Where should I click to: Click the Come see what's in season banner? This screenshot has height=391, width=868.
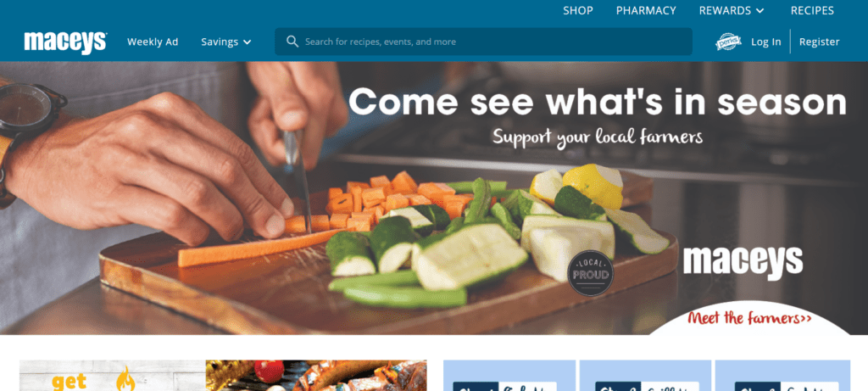434,198
